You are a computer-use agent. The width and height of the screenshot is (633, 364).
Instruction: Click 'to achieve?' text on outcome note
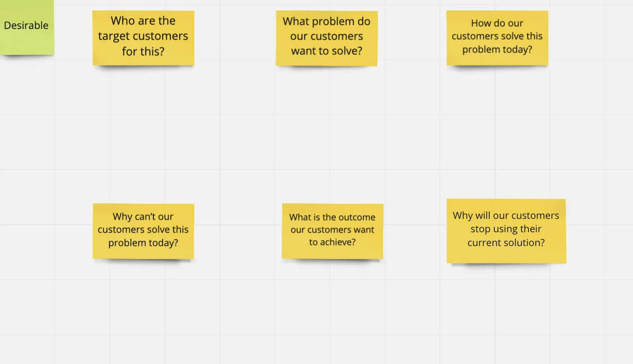pos(332,242)
